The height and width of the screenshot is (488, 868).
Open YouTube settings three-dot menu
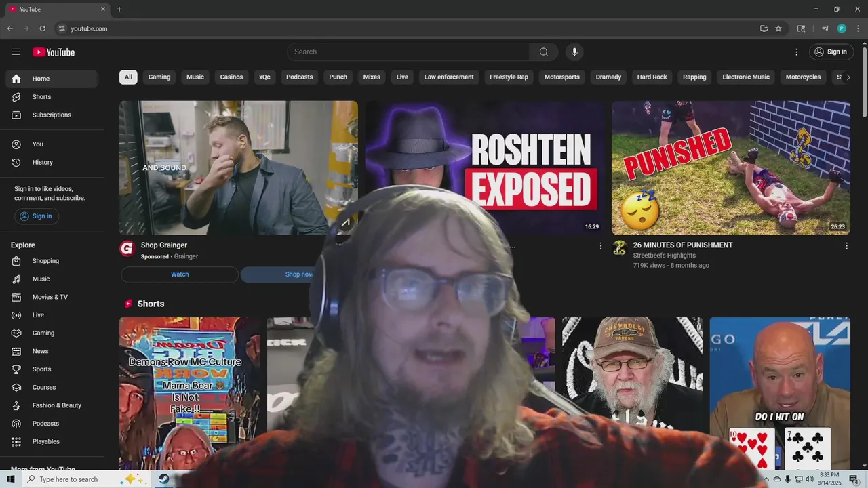coord(797,52)
